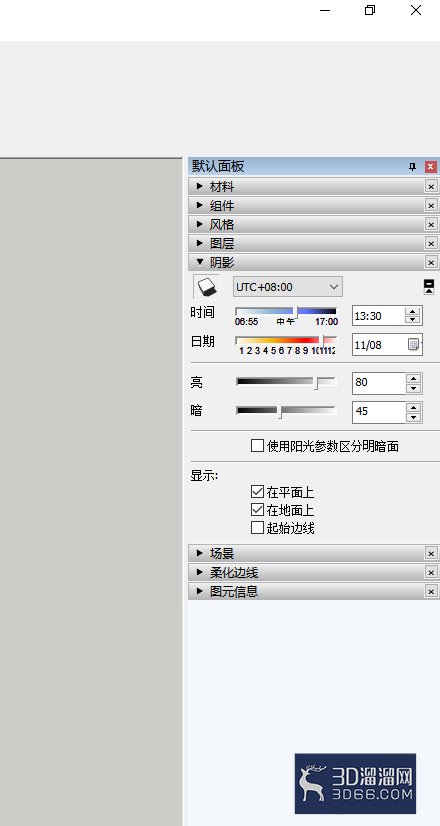Click the 时间 time slider track
Screen dimensions: 440x826
coord(286,311)
